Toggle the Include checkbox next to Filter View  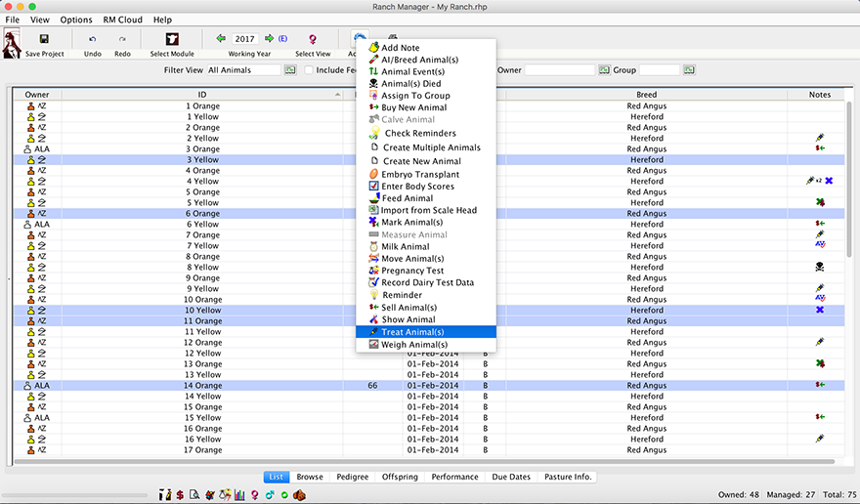pyautogui.click(x=309, y=70)
